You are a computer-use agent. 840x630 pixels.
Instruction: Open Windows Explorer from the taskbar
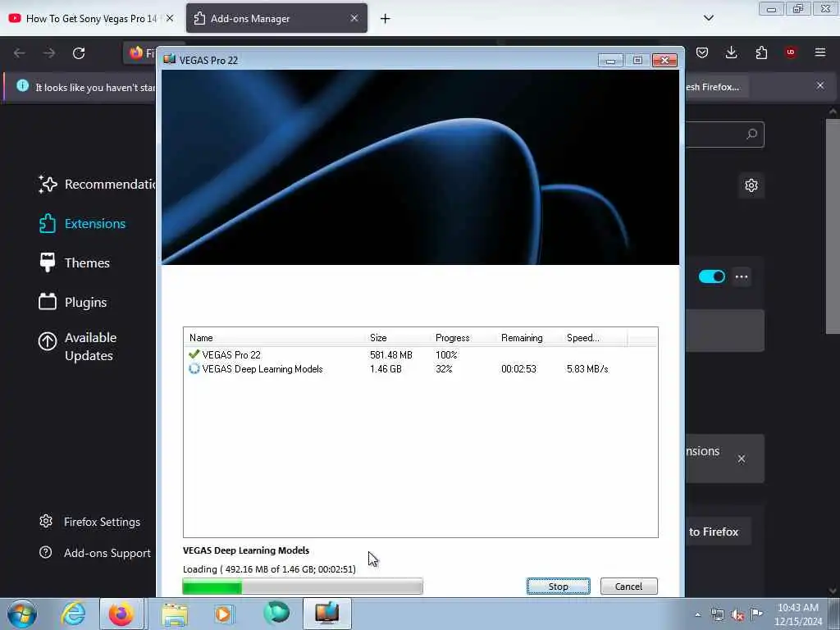click(175, 614)
